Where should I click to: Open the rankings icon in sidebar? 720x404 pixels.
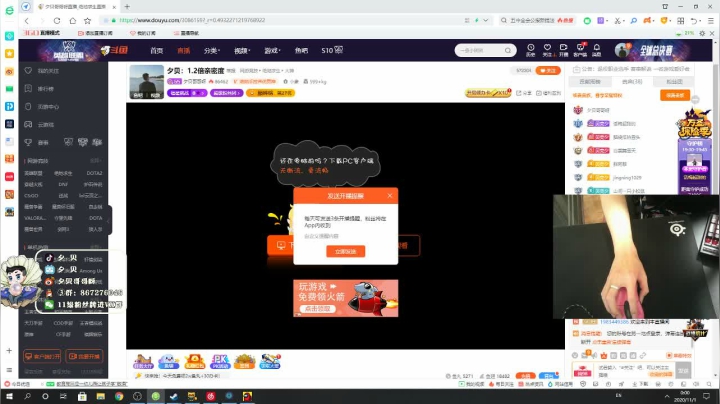(28, 89)
